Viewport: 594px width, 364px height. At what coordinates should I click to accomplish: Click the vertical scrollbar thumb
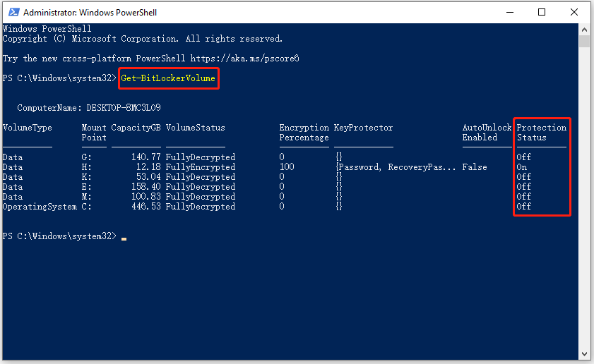point(584,41)
